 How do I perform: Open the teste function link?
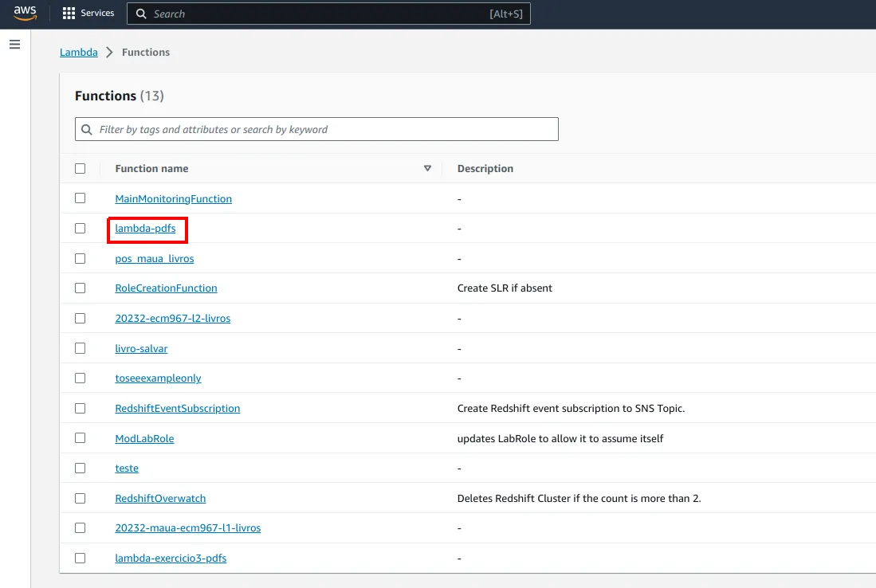127,468
